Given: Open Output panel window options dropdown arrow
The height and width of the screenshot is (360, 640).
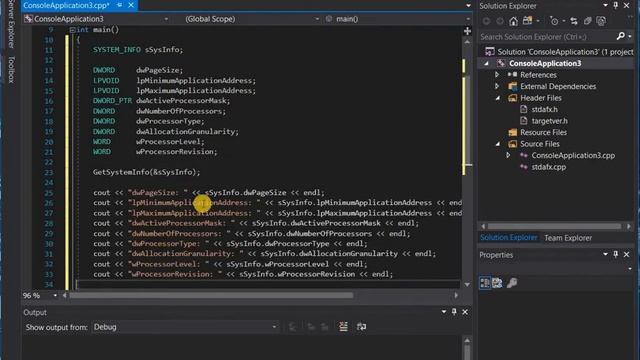Looking at the screenshot, I should click(x=444, y=312).
